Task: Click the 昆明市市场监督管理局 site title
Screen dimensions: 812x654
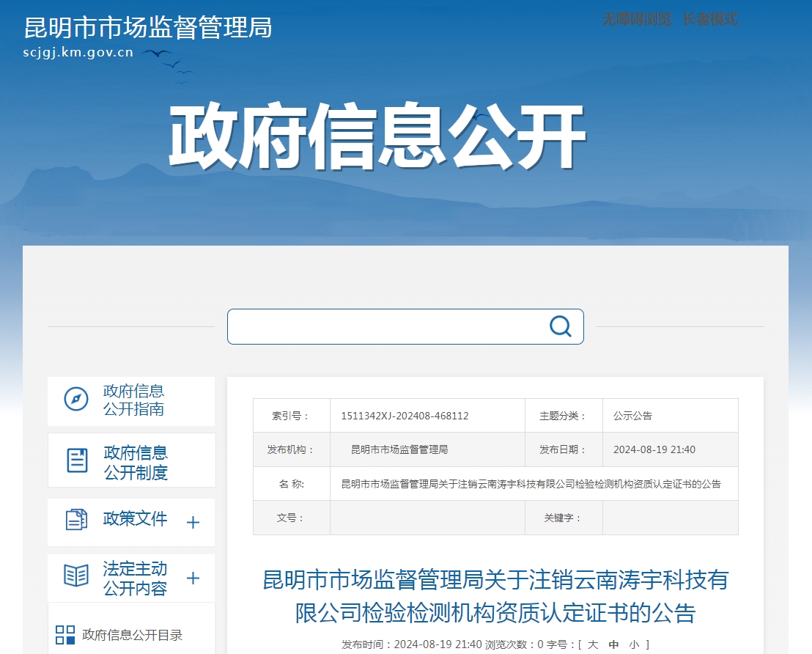Action: (x=148, y=27)
